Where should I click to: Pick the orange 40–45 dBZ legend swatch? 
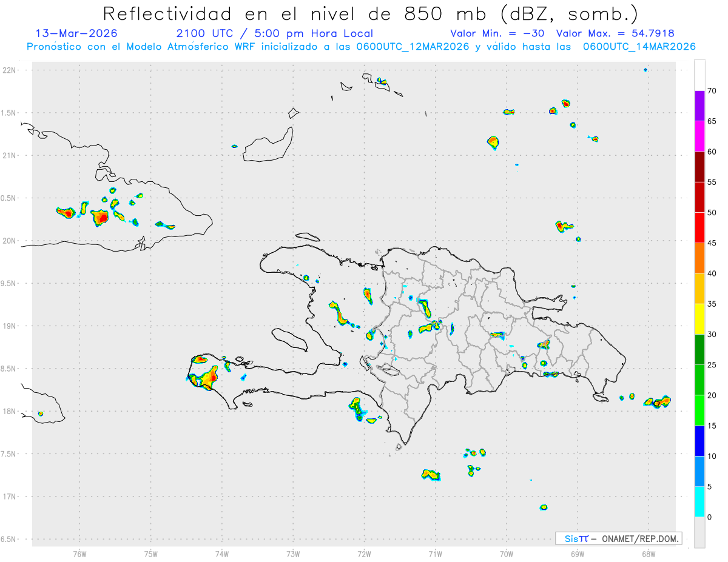699,258
